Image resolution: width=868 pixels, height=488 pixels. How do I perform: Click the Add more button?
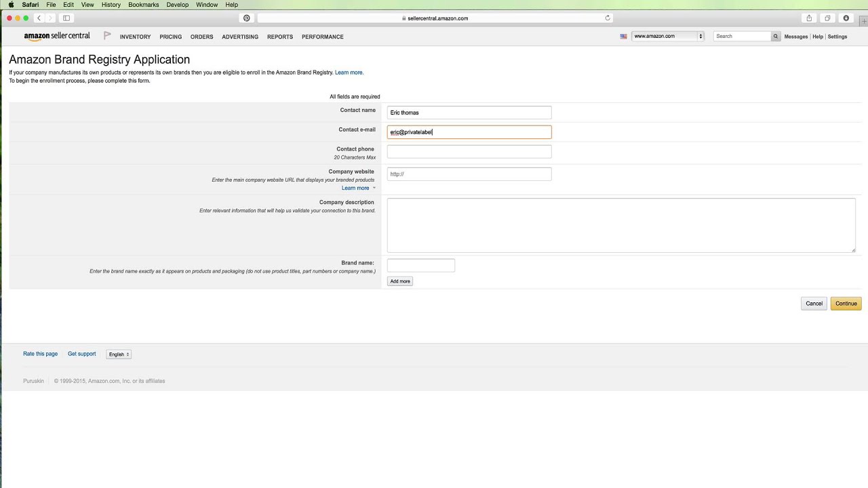400,281
